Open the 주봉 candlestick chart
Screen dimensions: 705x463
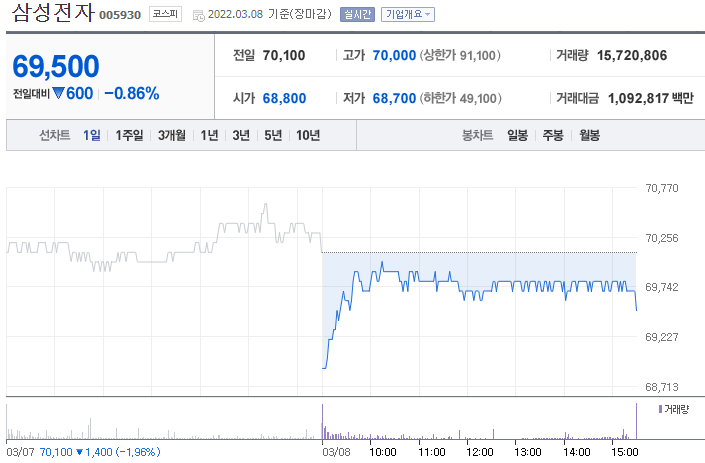pyautogui.click(x=553, y=135)
